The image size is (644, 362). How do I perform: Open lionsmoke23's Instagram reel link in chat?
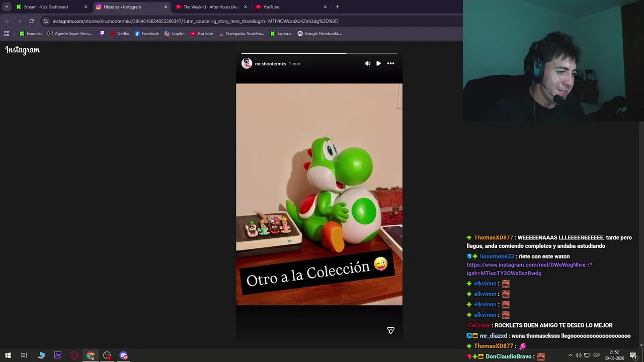(529, 269)
